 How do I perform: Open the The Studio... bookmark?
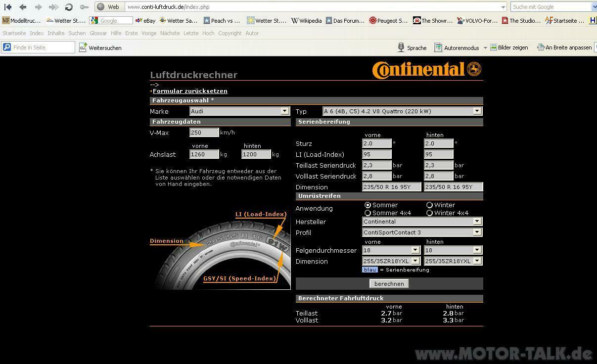coord(521,20)
